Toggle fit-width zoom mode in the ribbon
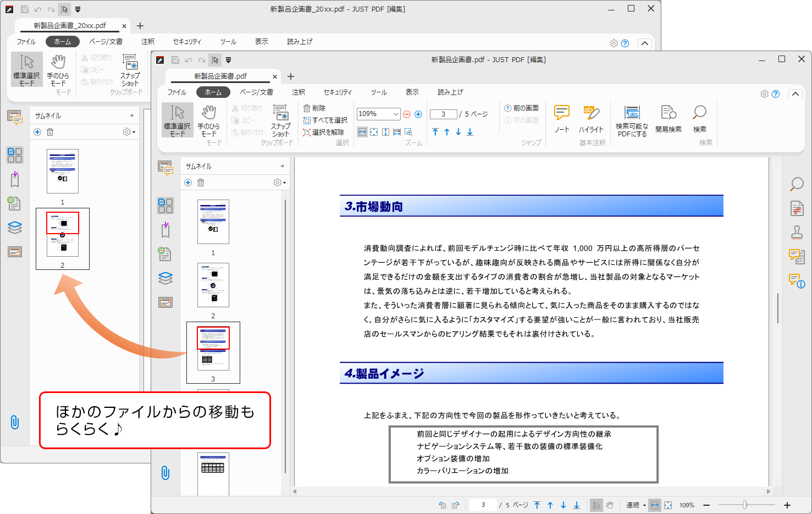Screen dimensions: 812x514 point(362,132)
